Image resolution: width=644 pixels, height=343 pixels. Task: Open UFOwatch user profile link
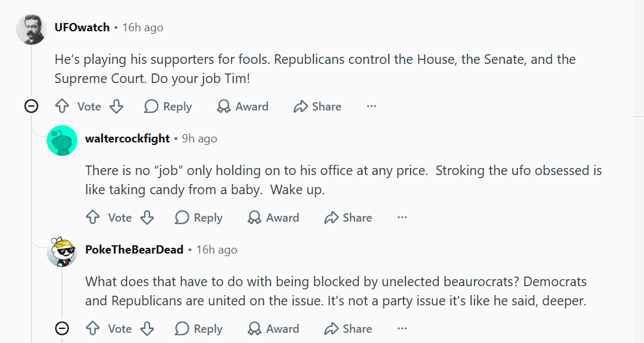82,27
